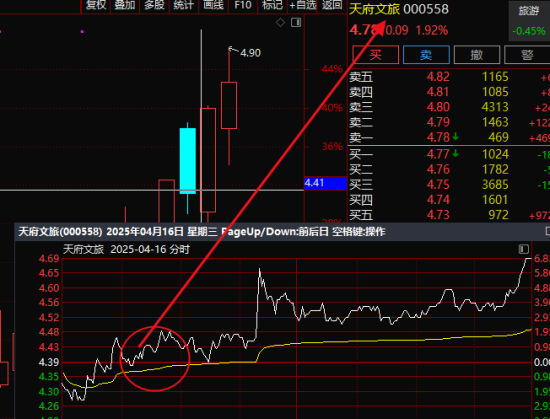
Task: Open the 复权 toolbar option
Action: pos(96,5)
